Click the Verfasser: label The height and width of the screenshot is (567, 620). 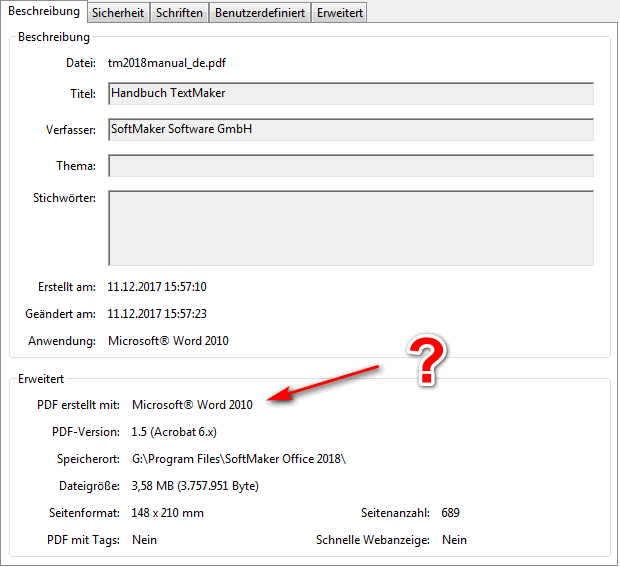(x=71, y=130)
